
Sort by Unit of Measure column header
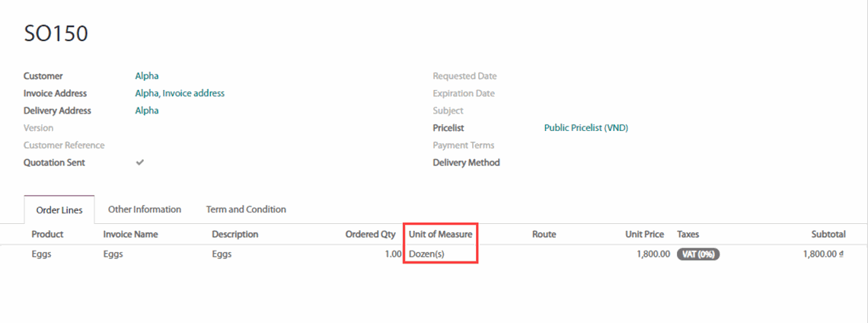tap(440, 235)
